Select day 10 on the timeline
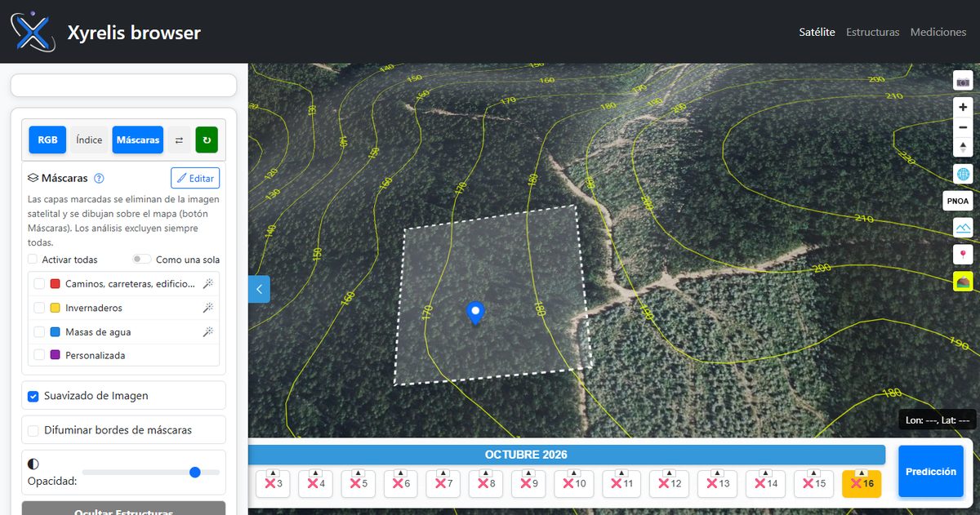Viewport: 980px width, 515px height. click(x=573, y=483)
